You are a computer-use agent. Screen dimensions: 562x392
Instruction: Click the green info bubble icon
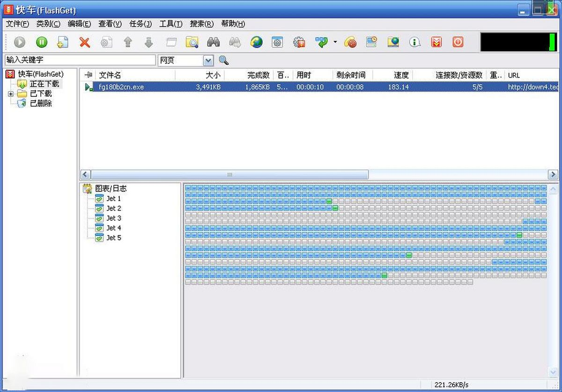(414, 42)
